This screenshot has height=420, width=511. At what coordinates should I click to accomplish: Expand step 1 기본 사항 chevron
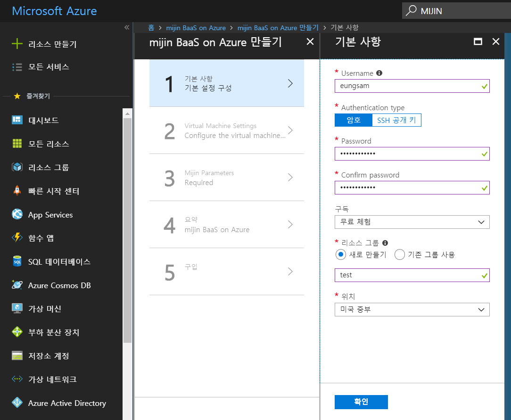tap(290, 83)
